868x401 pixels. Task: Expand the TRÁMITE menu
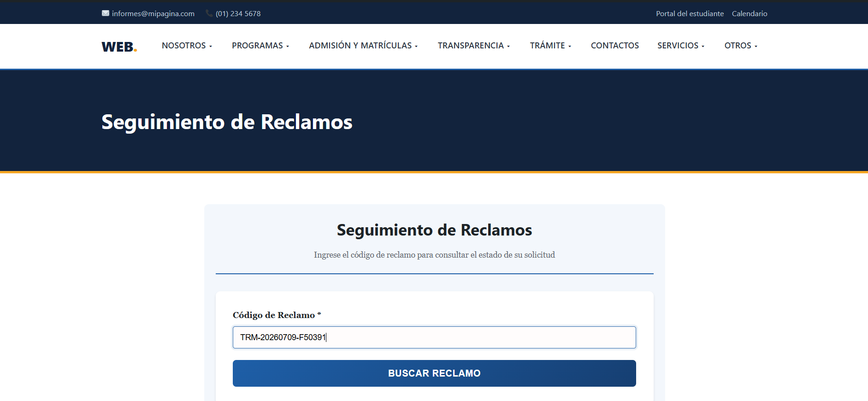tap(550, 46)
